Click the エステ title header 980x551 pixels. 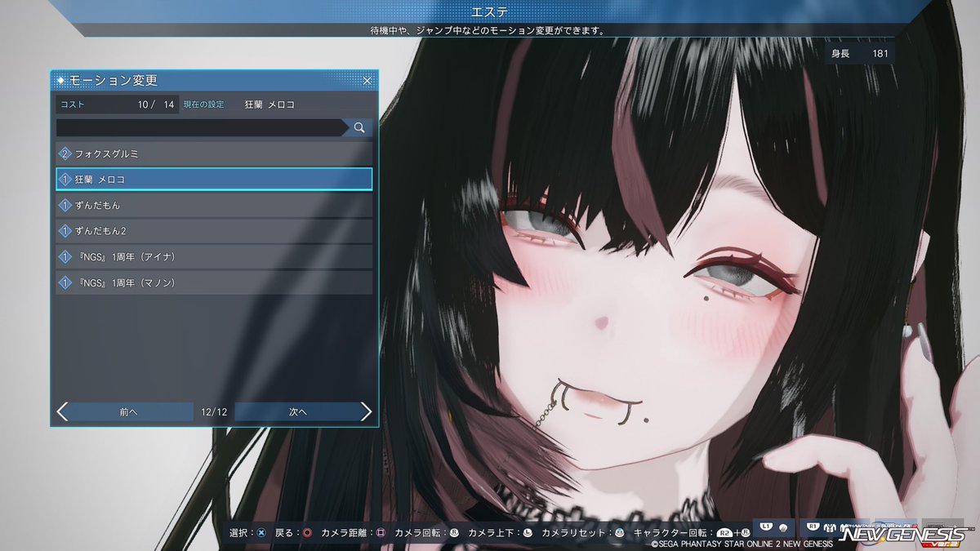[x=490, y=11]
